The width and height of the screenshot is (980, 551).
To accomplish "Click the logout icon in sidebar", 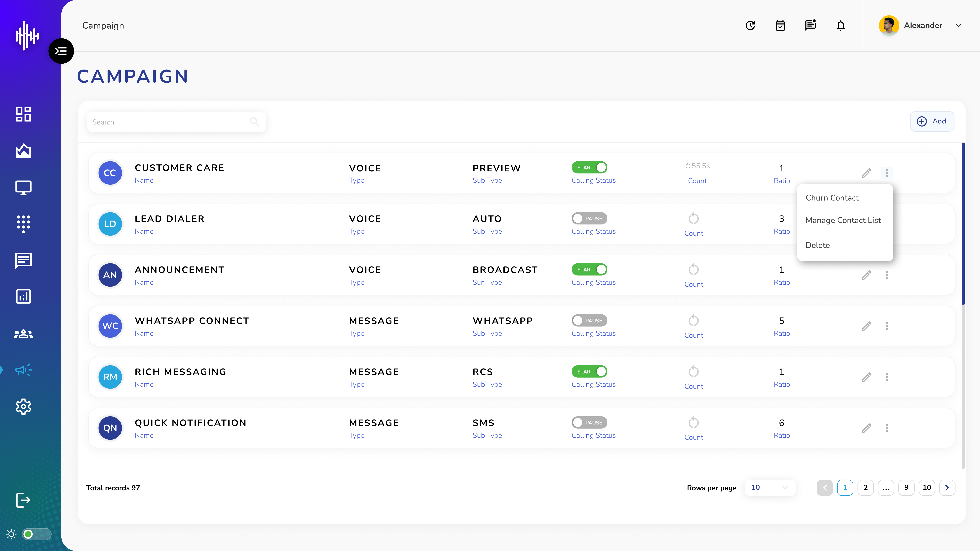I will (23, 500).
